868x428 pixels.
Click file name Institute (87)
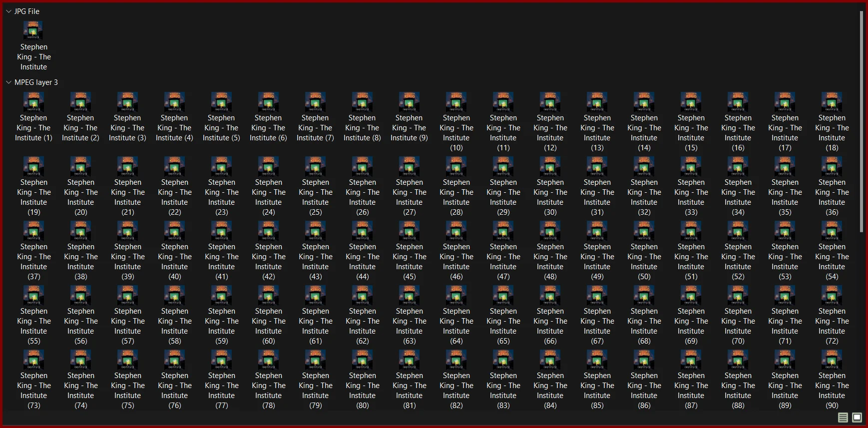click(691, 391)
